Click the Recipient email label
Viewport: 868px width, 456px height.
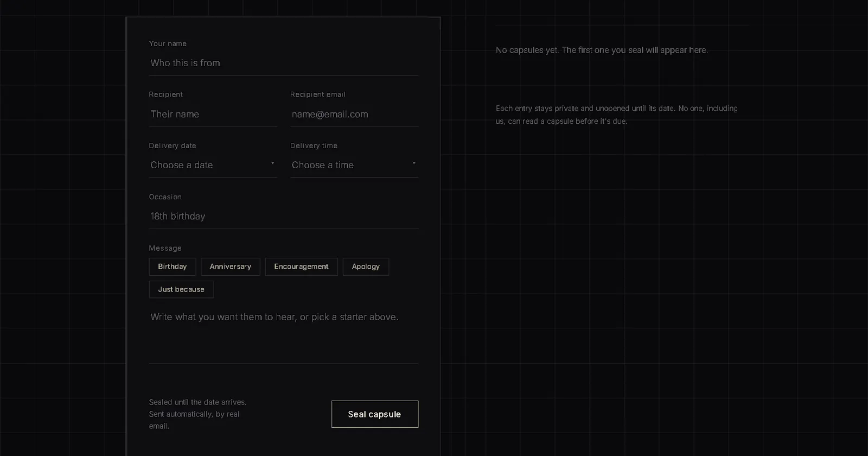318,94
